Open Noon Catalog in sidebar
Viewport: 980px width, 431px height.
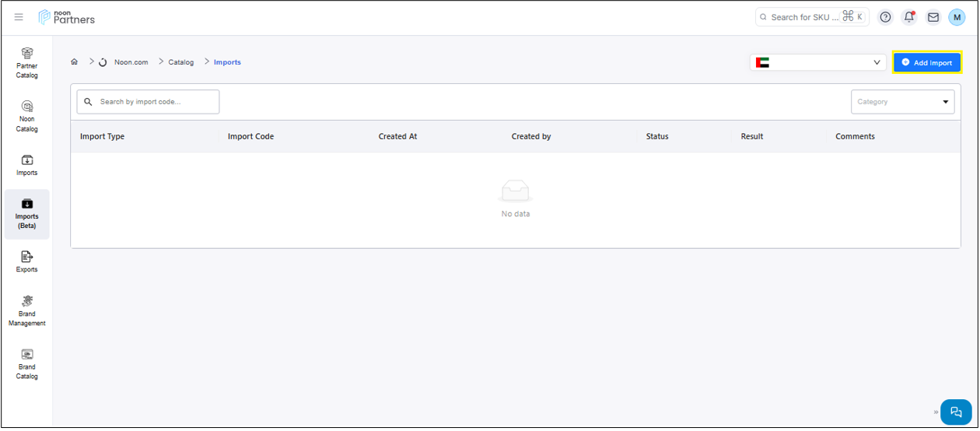coord(27,116)
